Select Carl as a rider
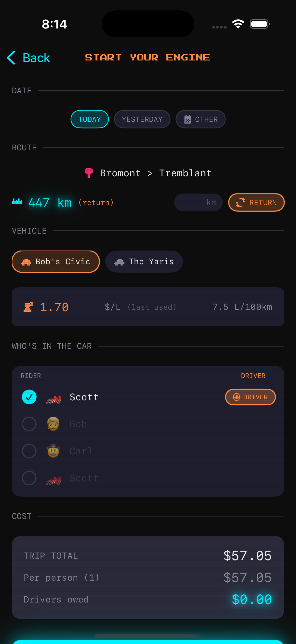 (x=29, y=451)
